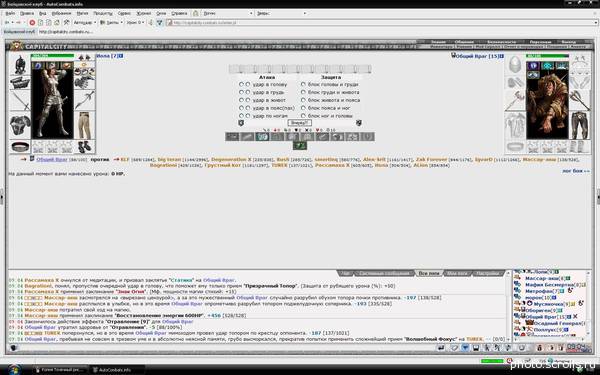The image size is (600, 375).
Task: Select the 'удар в голову' attack radio
Action: pyautogui.click(x=241, y=84)
